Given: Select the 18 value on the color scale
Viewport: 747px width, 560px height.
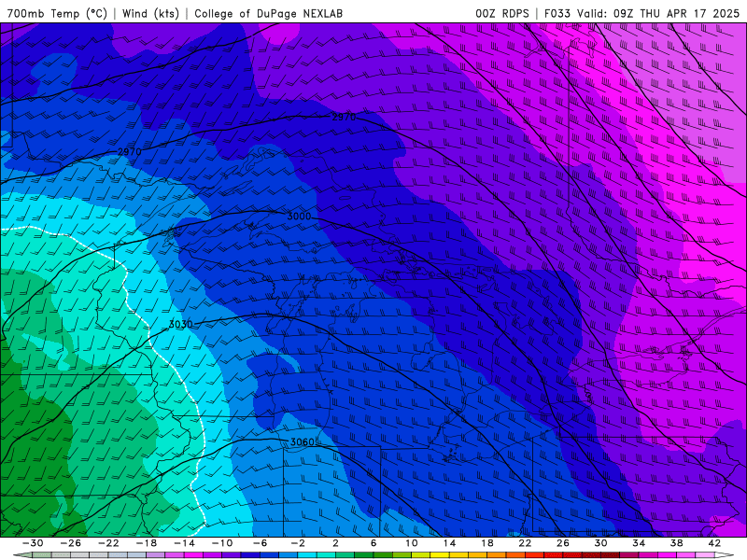Looking at the screenshot, I should (x=487, y=543).
